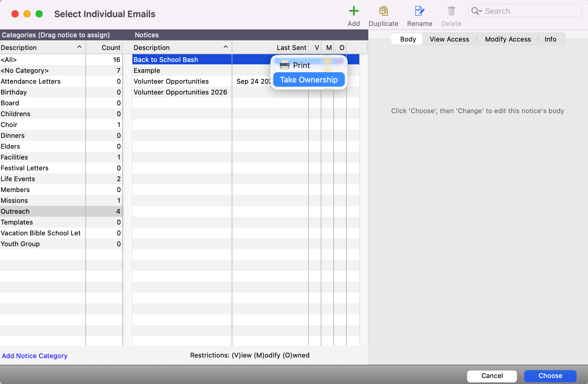Open the Info tab
The height and width of the screenshot is (384, 588).
550,39
